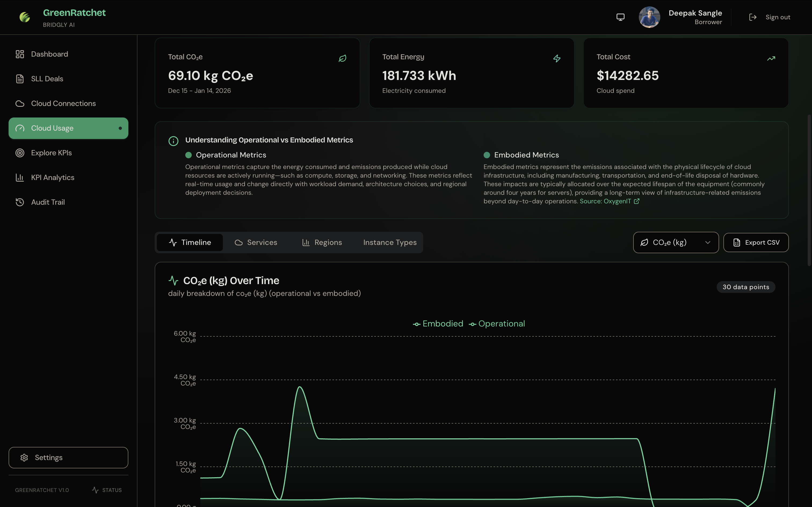Open Settings from the sidebar

pos(68,457)
